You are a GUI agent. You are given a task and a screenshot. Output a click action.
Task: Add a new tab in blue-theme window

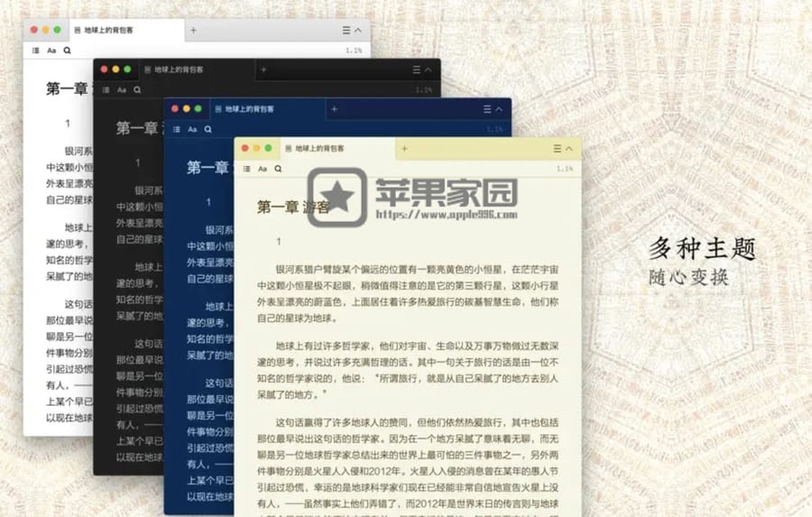tap(334, 109)
